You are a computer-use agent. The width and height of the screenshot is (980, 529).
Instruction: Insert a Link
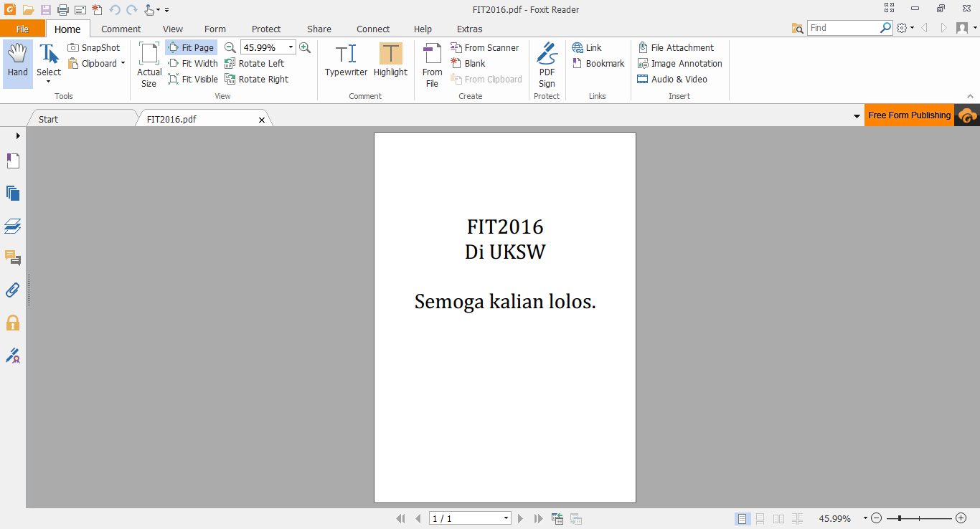[587, 47]
